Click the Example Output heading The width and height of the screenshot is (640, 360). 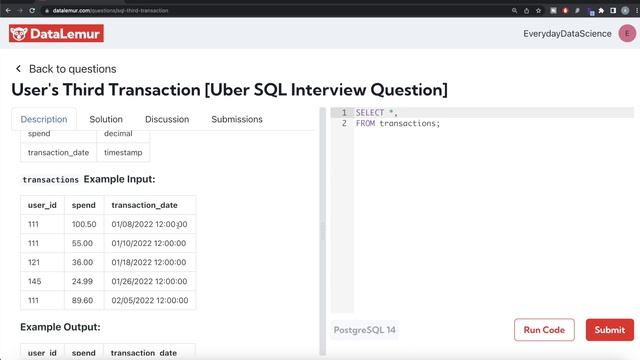coord(60,327)
